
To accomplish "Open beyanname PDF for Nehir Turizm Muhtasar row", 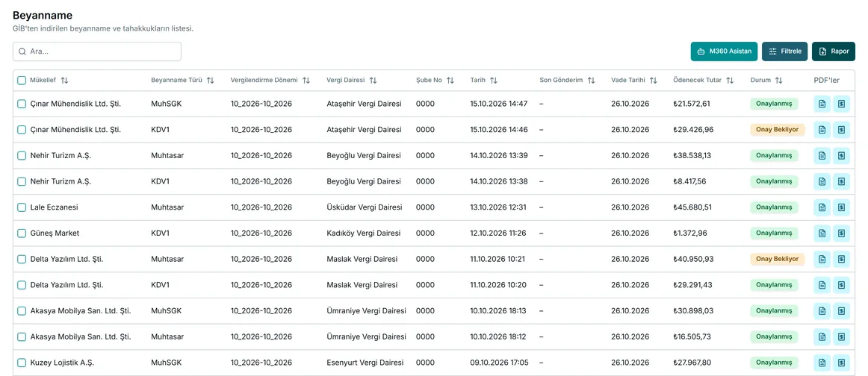I will 822,155.
